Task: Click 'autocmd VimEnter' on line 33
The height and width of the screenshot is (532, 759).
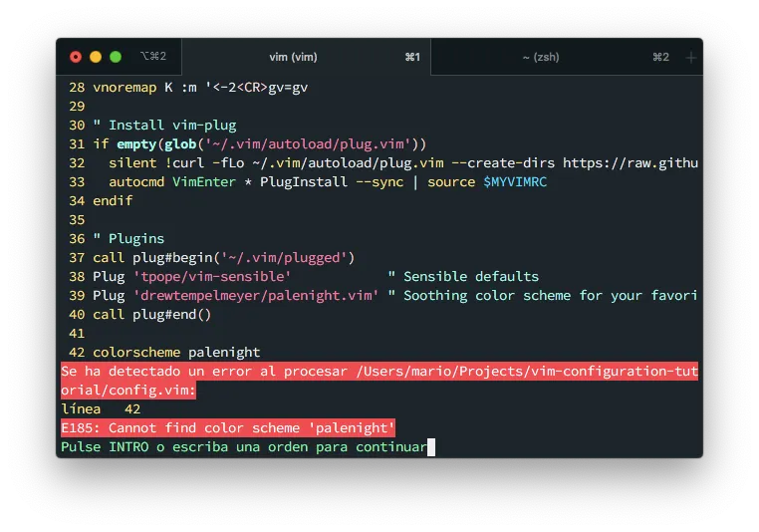Action: tap(172, 181)
